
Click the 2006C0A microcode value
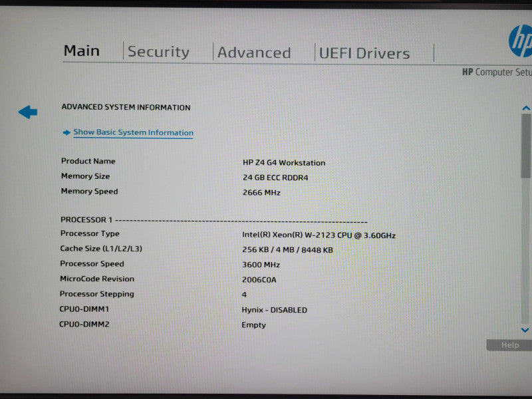click(259, 280)
